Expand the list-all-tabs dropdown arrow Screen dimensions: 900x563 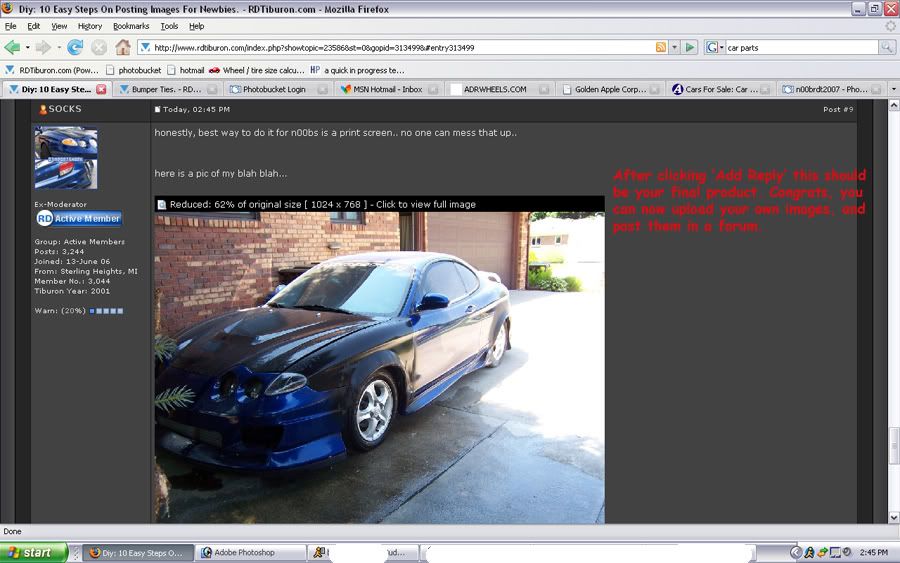click(x=893, y=89)
